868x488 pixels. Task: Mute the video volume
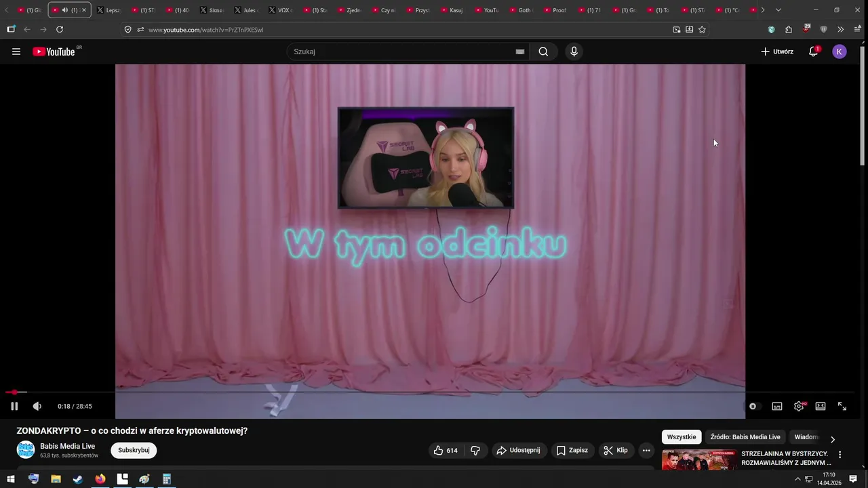point(37,406)
